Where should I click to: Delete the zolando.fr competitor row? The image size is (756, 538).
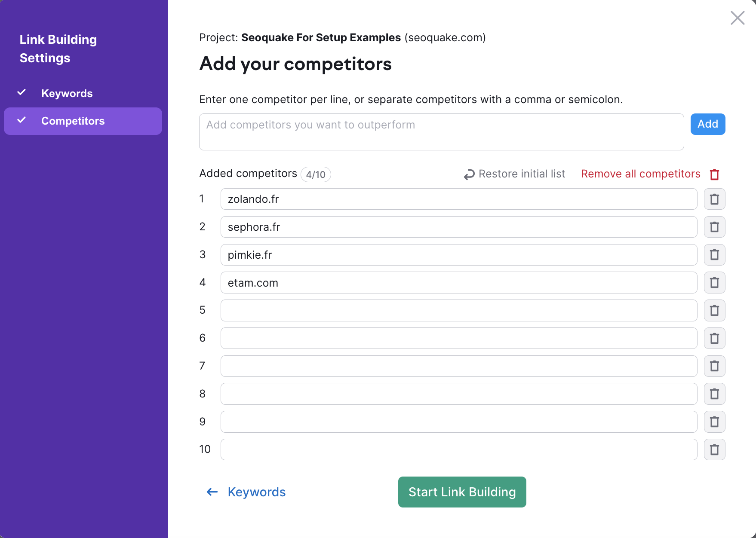[x=714, y=199]
